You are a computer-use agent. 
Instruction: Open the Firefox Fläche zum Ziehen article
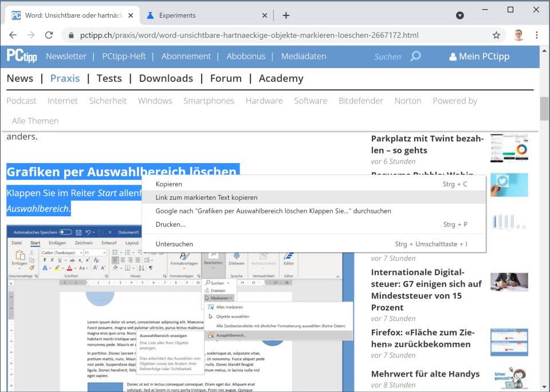423,338
